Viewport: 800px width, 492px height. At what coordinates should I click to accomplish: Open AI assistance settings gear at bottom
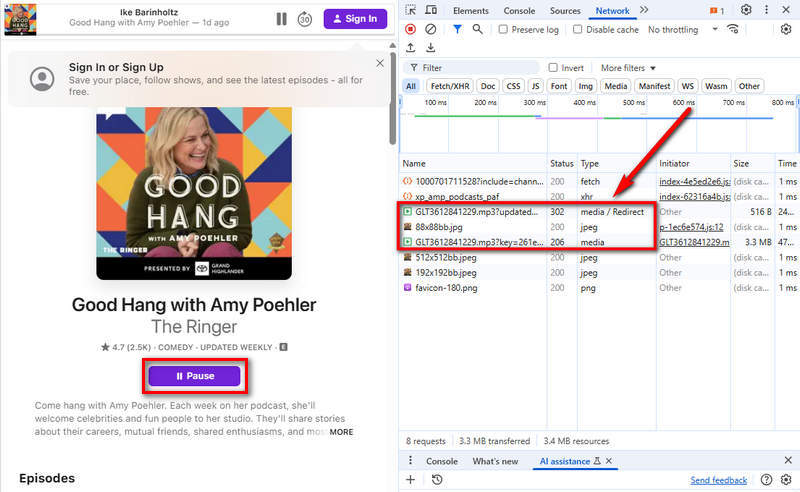point(786,480)
